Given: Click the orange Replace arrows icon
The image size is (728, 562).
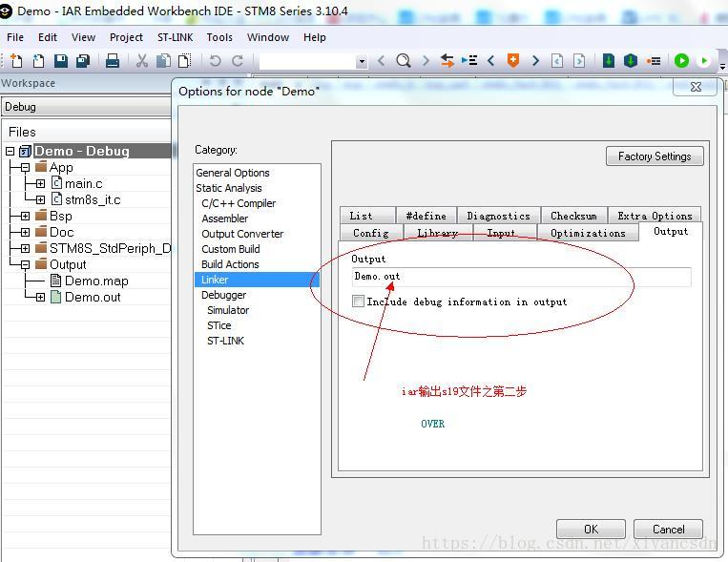Looking at the screenshot, I should point(447,61).
